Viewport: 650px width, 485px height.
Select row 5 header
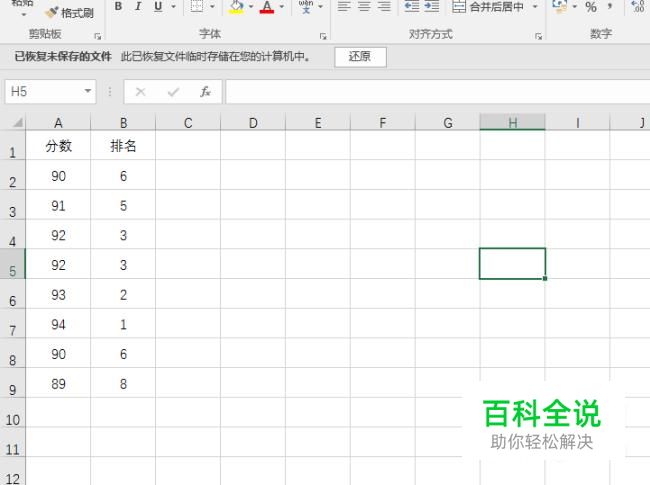click(12, 264)
